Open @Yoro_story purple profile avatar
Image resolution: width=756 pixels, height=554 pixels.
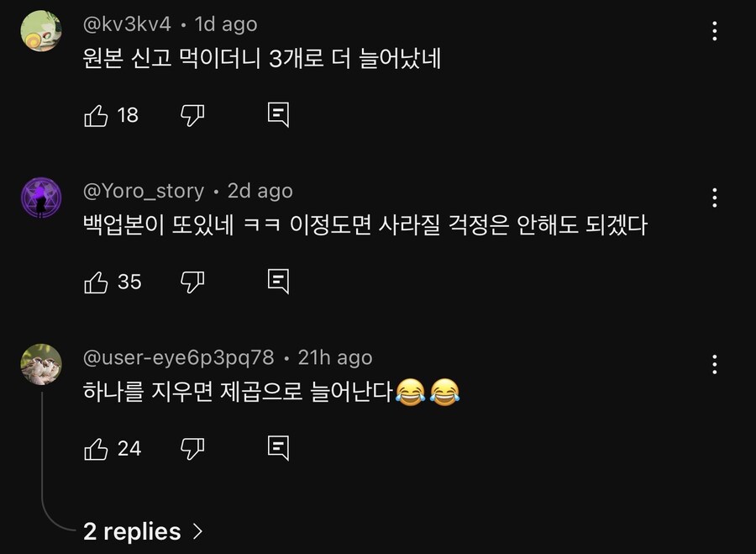click(x=41, y=198)
